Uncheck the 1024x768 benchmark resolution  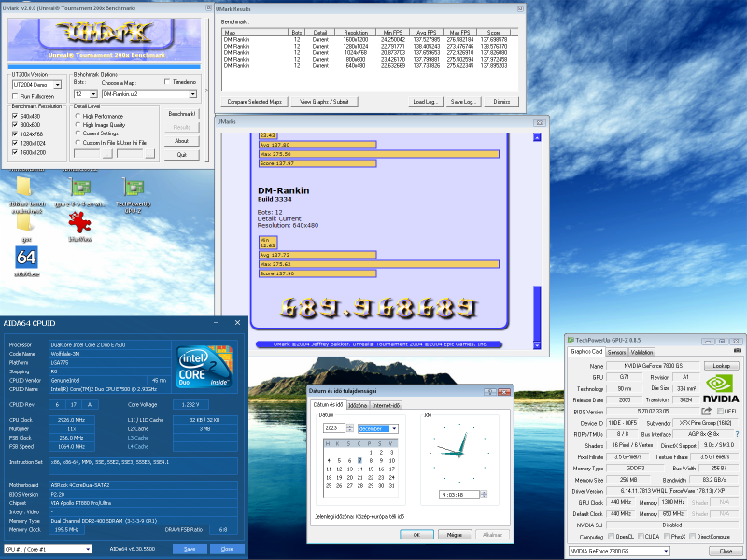point(15,133)
